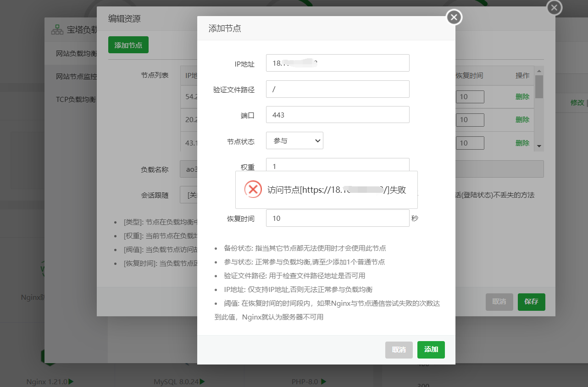Close the 编辑资源 dialog with X icon

[x=554, y=7]
